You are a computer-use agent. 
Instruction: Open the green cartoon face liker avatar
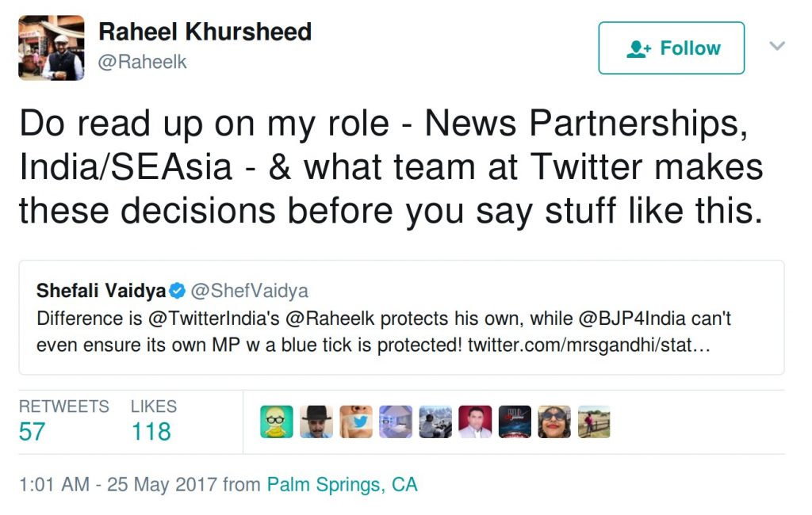(x=277, y=422)
